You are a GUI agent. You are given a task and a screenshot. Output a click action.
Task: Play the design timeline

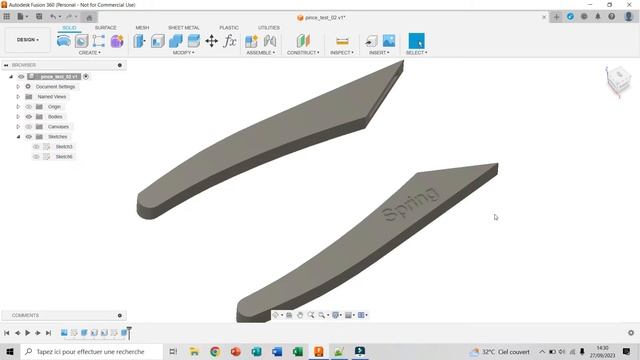tap(28, 333)
